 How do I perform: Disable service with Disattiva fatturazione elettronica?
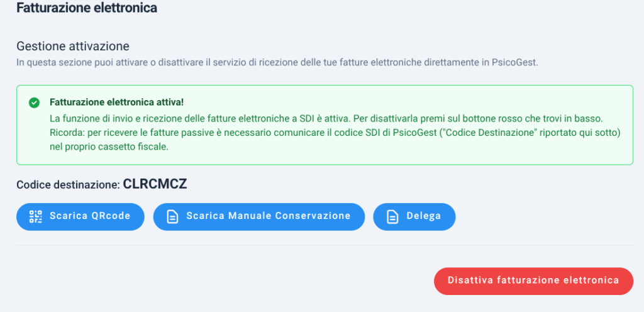[x=533, y=281]
